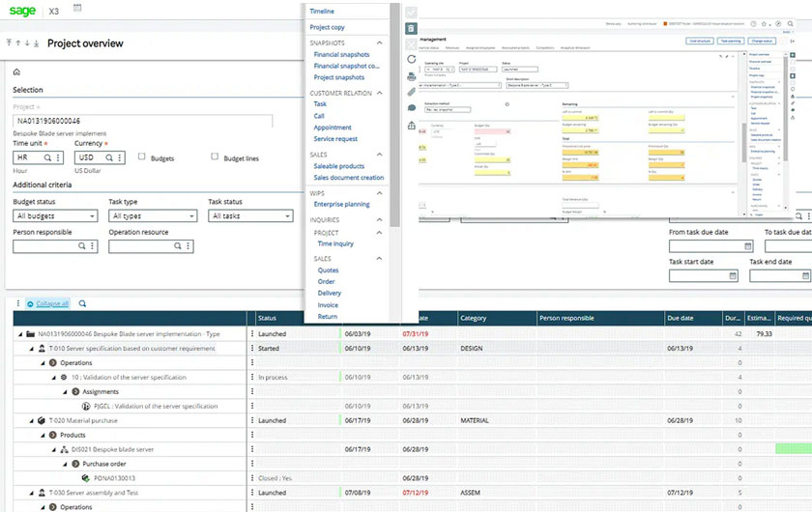Click the home icon above Selection
This screenshot has width=812, height=512.
coord(16,71)
